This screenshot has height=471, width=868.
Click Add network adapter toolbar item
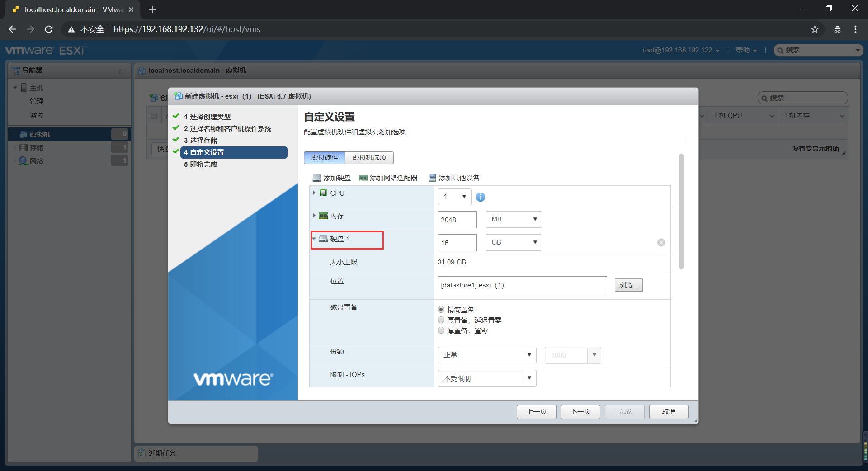(388, 178)
